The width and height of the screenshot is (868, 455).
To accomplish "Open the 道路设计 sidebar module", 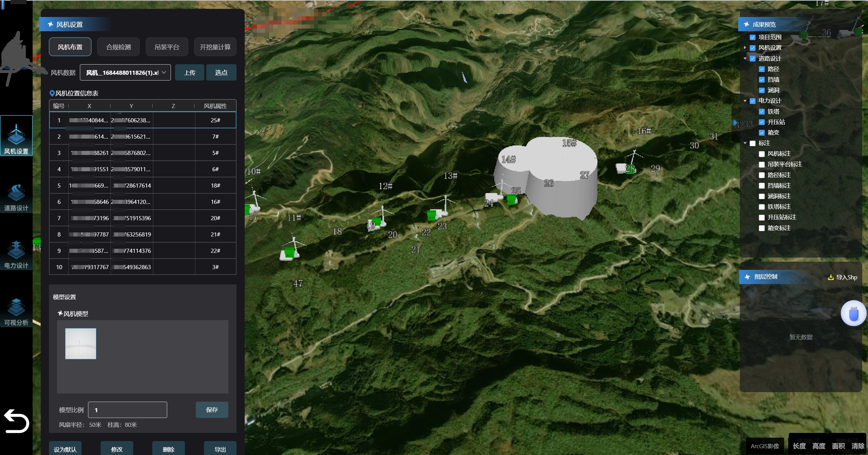I will tap(16, 197).
